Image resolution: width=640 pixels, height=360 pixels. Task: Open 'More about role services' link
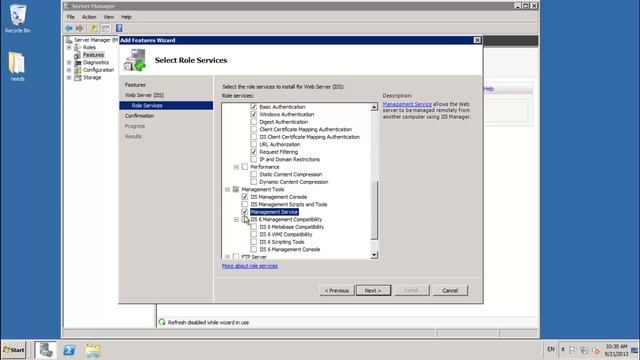point(250,266)
